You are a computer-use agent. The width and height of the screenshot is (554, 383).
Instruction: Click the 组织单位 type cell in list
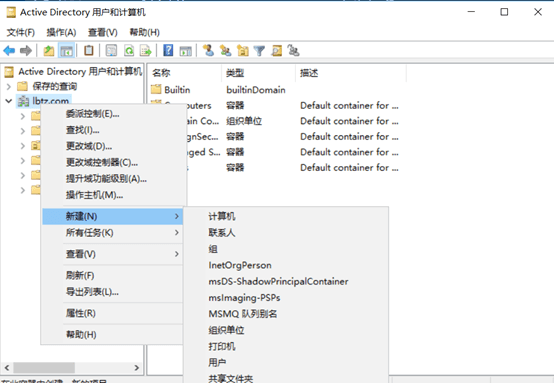244,121
